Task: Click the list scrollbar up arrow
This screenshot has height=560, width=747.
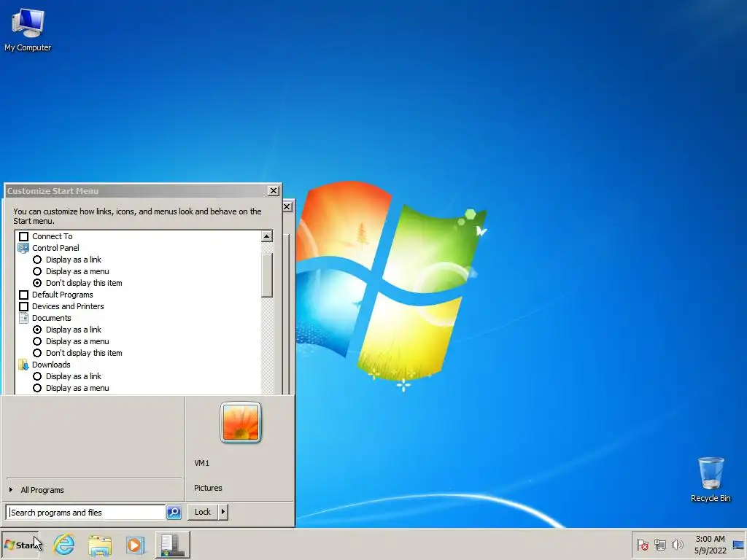Action: 267,236
